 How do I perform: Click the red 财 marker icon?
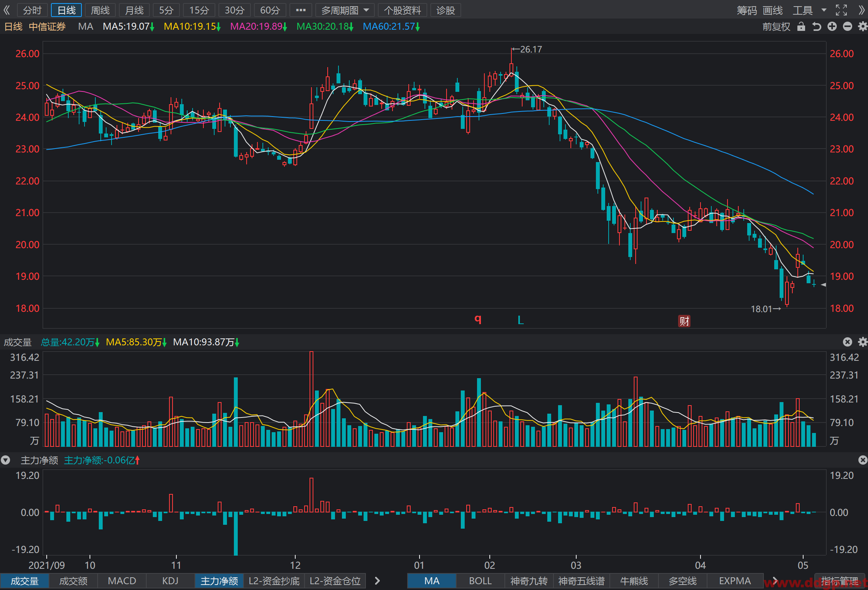(x=684, y=321)
